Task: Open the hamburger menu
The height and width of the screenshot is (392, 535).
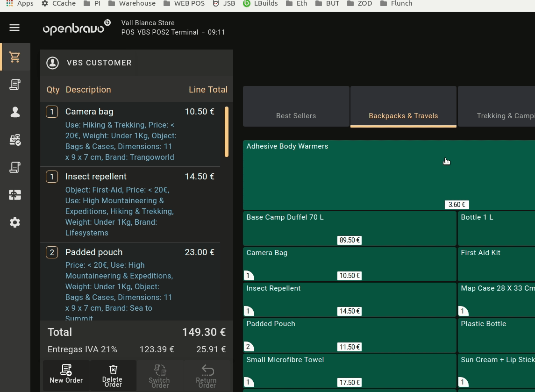Action: click(x=14, y=28)
